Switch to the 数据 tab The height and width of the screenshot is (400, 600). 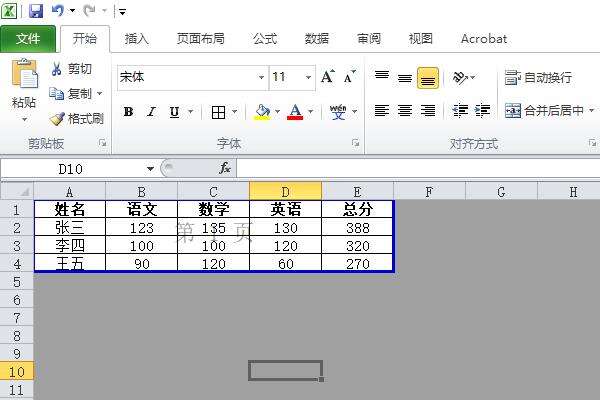(317, 39)
